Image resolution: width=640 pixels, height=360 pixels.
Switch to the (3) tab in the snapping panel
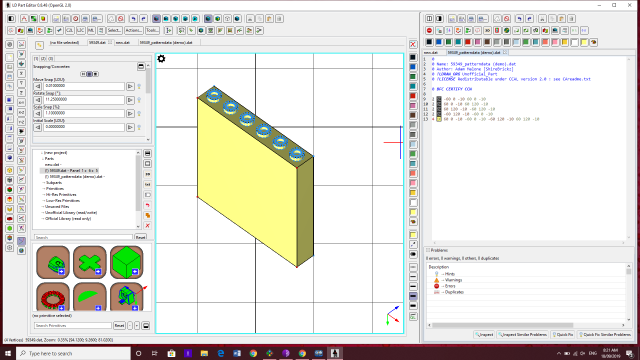point(51,59)
